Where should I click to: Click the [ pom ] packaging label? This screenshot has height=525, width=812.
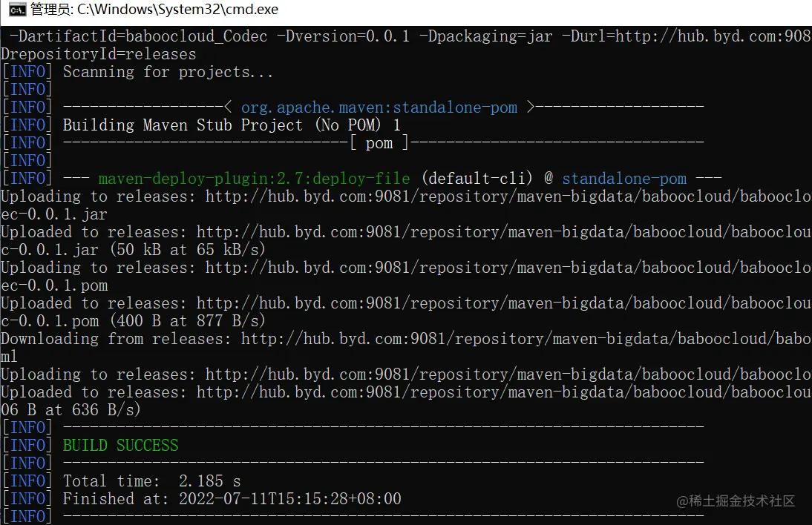click(379, 143)
